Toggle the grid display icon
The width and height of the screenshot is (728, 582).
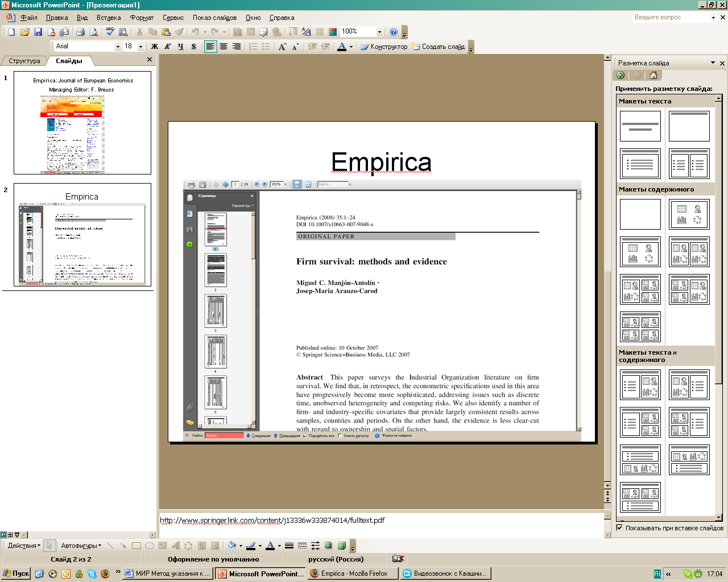click(x=320, y=32)
